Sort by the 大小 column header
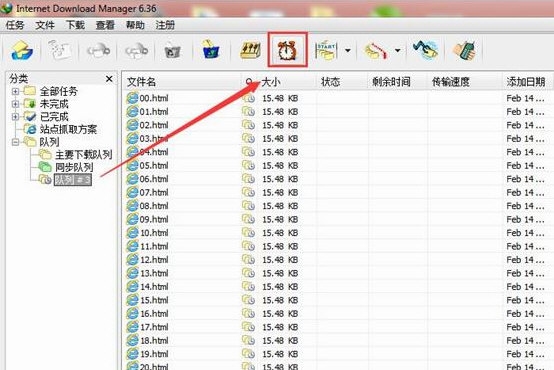554x370 pixels. point(271,82)
